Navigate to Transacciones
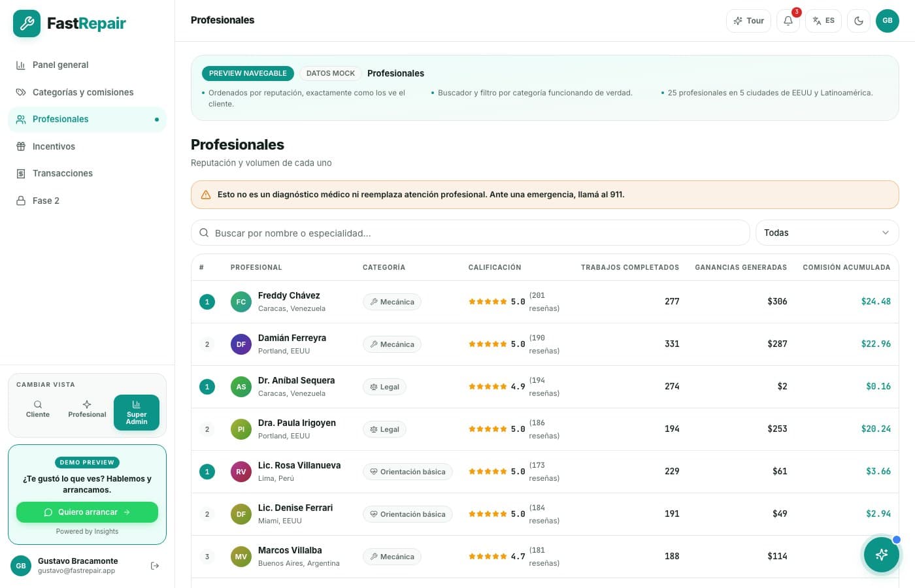915x588 pixels. coord(87,173)
